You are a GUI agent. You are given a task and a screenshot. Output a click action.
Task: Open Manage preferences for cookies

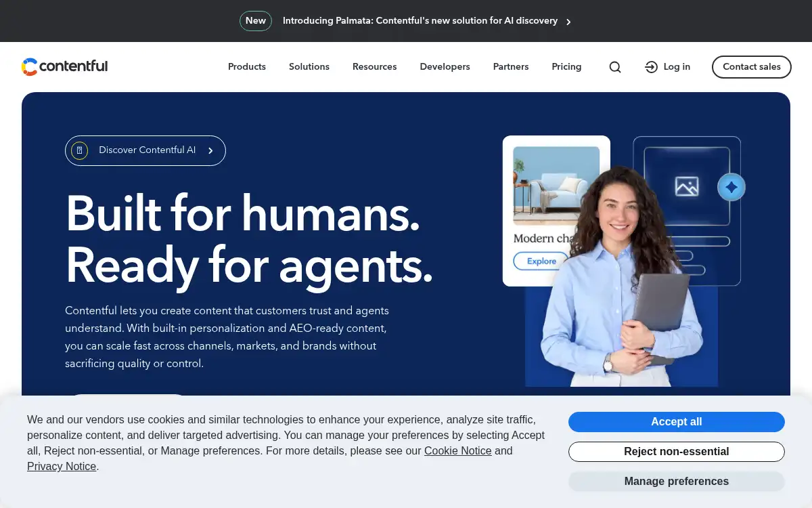[677, 481]
